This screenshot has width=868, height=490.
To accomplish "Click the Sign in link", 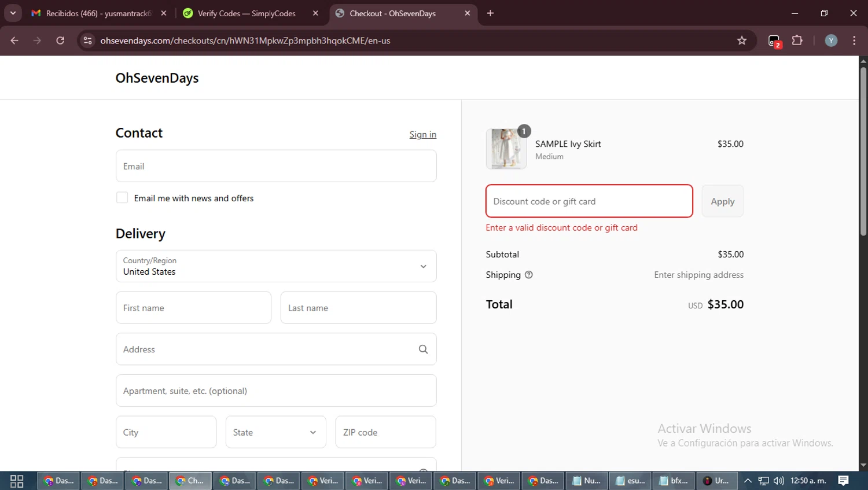I will (423, 134).
